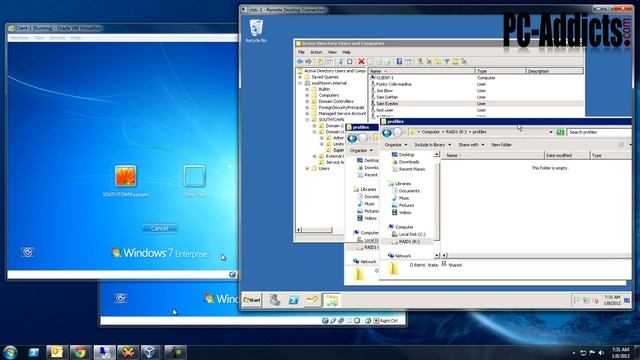Click the Properties icon left of the red X
Image resolution: width=640 pixels, height=360 pixels.
(350, 62)
